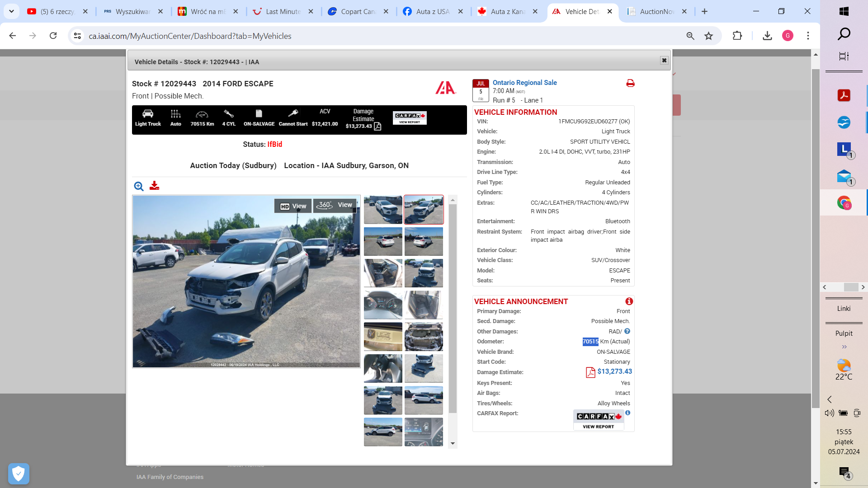Image resolution: width=868 pixels, height=488 pixels.
Task: Select the engine bay thumbnail
Action: (424, 337)
